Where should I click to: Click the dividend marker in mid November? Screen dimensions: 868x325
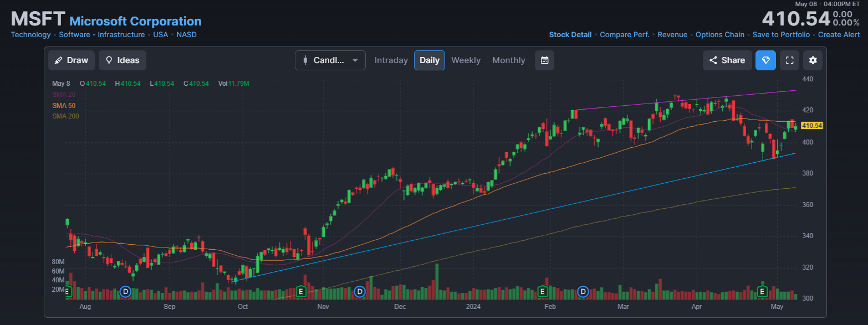360,291
